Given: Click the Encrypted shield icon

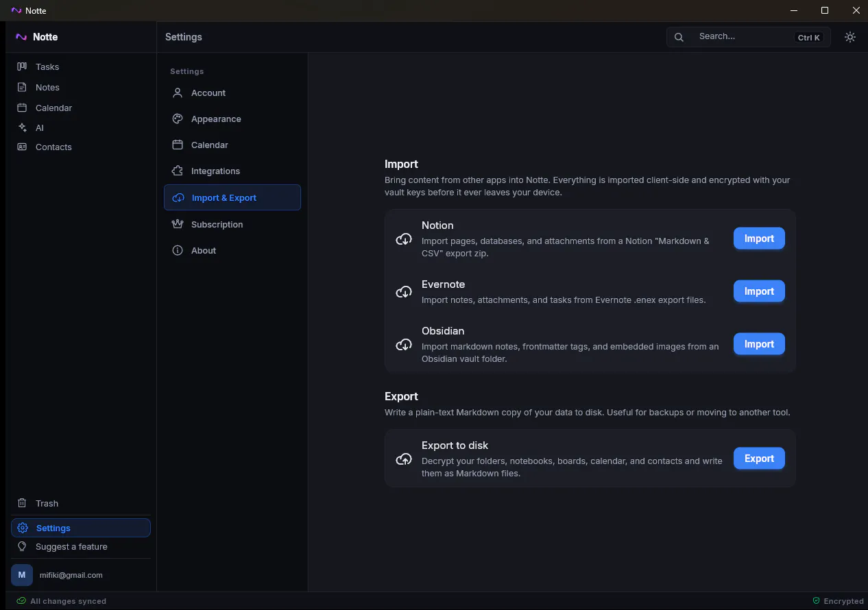Looking at the screenshot, I should (x=816, y=601).
